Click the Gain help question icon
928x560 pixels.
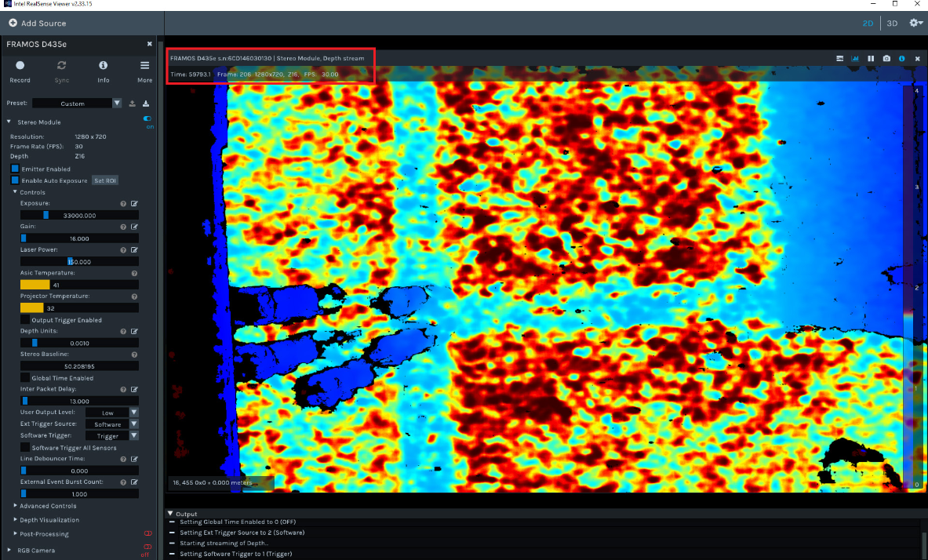click(x=123, y=226)
